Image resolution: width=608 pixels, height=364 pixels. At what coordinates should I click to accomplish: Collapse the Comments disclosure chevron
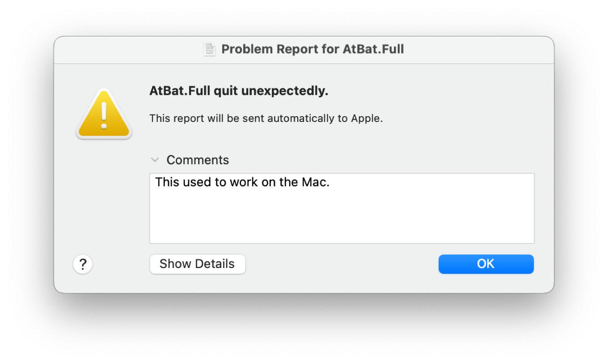(155, 160)
